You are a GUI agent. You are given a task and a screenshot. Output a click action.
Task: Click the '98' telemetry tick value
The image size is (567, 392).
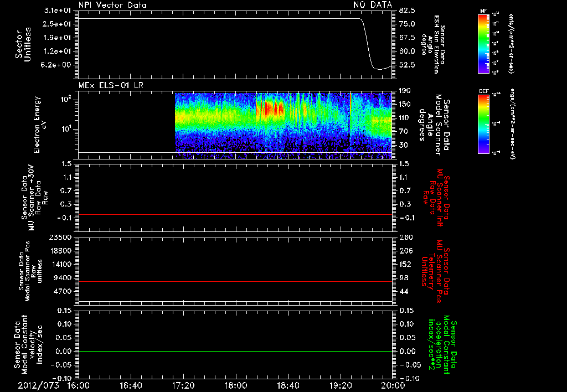click(x=403, y=278)
